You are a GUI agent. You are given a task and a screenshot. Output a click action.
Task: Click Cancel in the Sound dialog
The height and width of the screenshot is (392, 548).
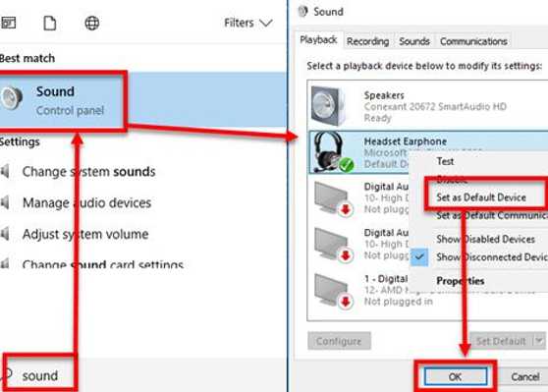coord(525,376)
